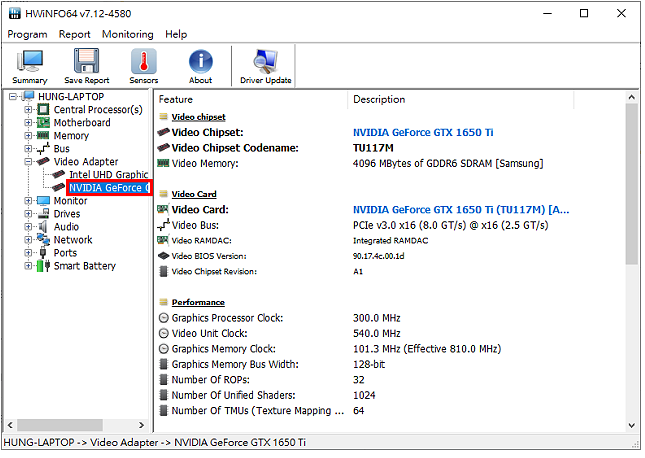Click the tree pane scroll right arrow
This screenshot has height=458, width=645.
[142, 425]
